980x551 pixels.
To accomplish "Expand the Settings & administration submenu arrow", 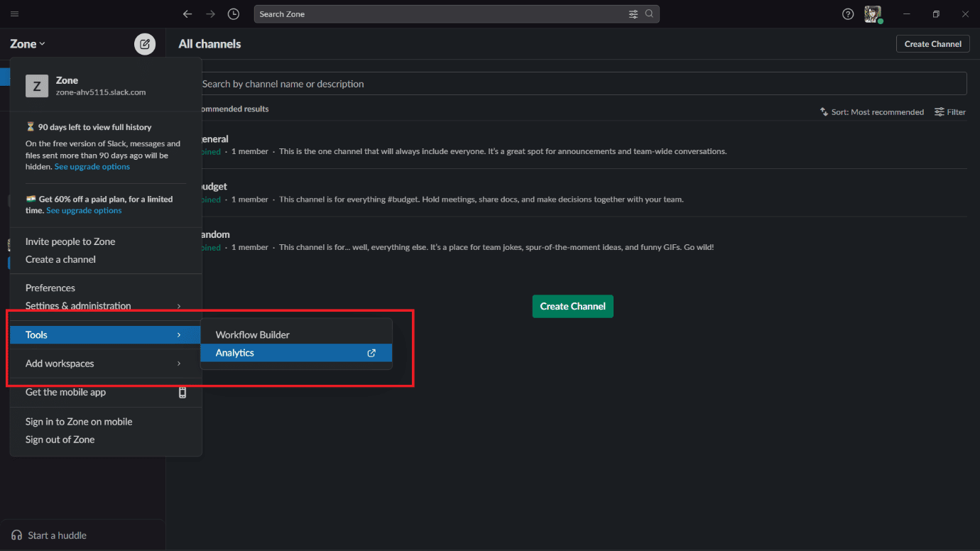I will coord(179,306).
